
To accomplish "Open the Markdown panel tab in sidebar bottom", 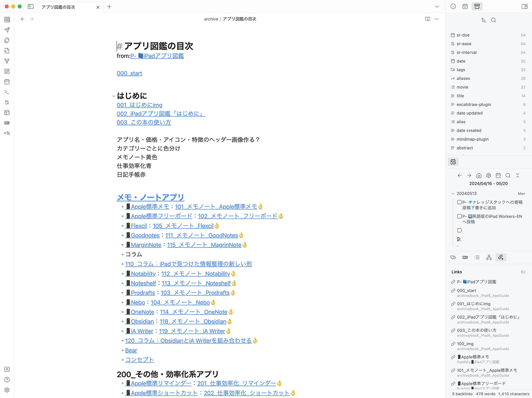I will (x=465, y=257).
